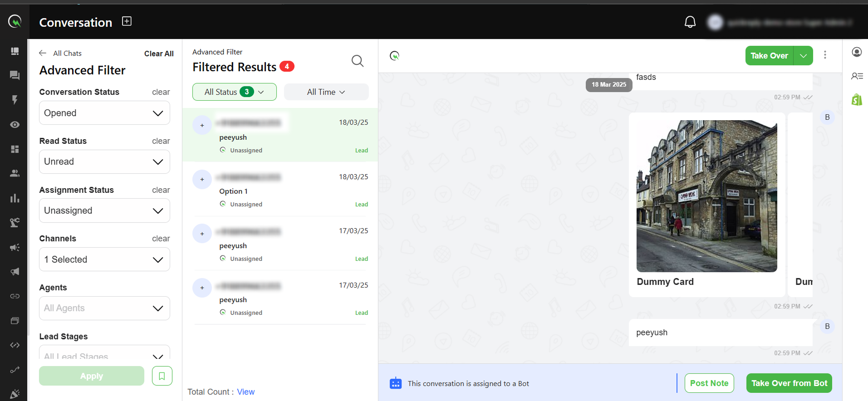Open Conversation Status Opened dropdown

click(105, 113)
